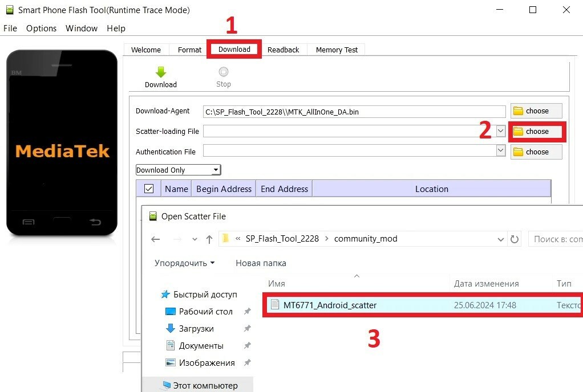This screenshot has height=392, width=583.
Task: Select MT6771_Android_scatter file in list
Action: [330, 305]
